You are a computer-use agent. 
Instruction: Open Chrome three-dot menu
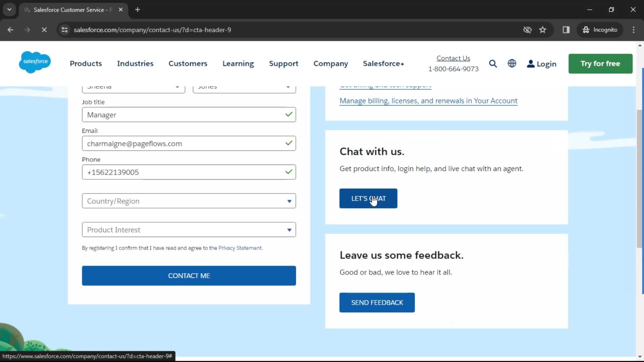[x=634, y=30]
